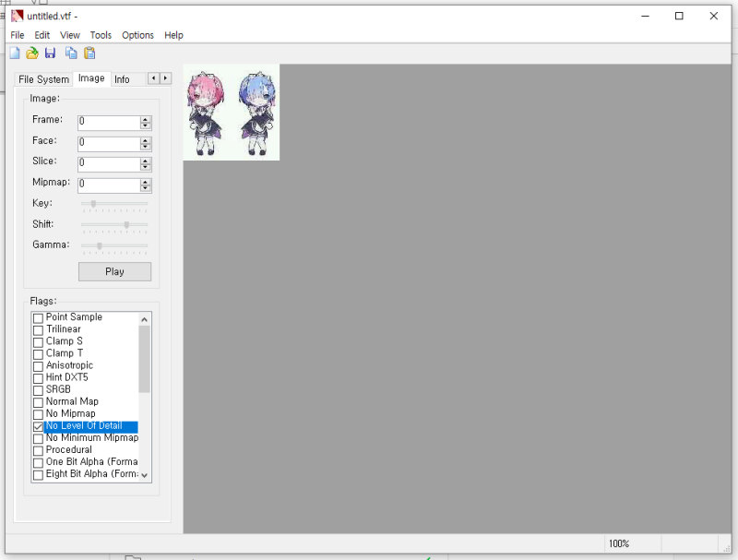Open the Info tab
The image size is (738, 560).
pos(122,79)
